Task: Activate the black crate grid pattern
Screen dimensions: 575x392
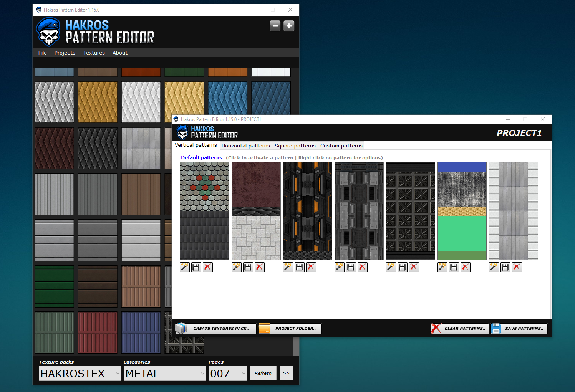Action: point(411,211)
